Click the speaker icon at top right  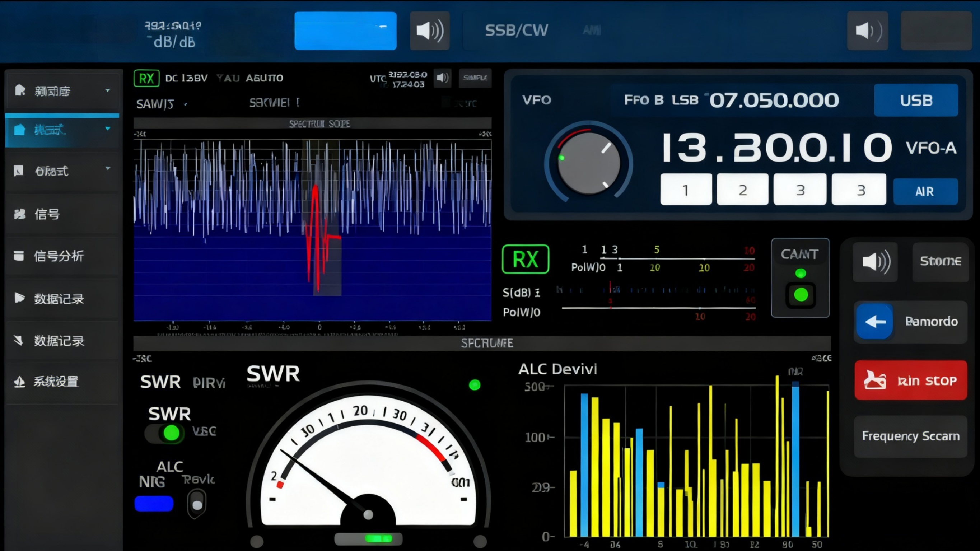867,31
